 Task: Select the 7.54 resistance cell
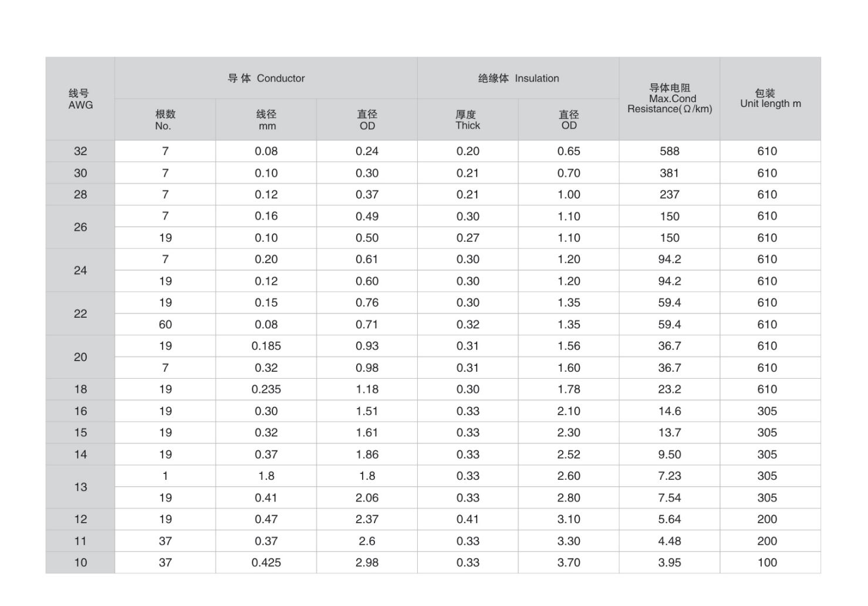[670, 497]
